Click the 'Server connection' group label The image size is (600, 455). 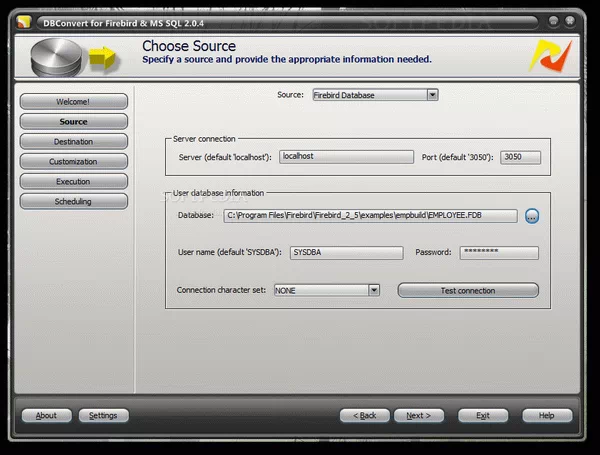pos(204,139)
